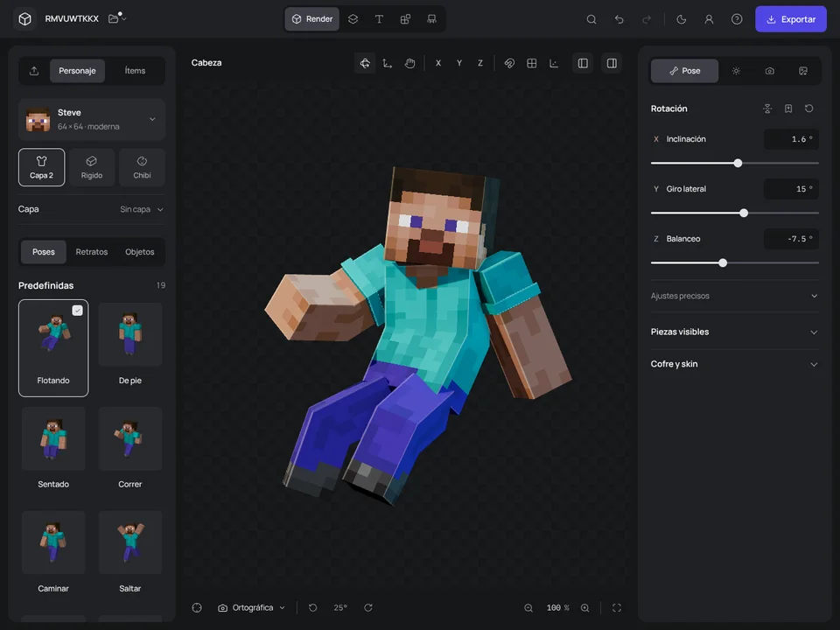Toggle the left panel visibility

click(583, 63)
